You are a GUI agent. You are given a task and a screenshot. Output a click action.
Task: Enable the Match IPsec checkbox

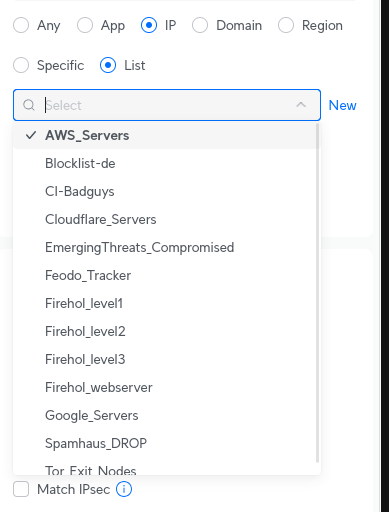(x=21, y=489)
